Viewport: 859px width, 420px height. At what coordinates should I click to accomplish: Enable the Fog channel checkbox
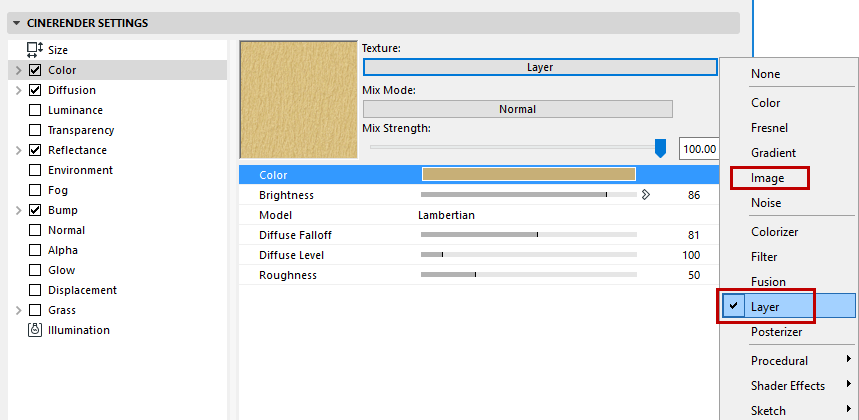(35, 190)
